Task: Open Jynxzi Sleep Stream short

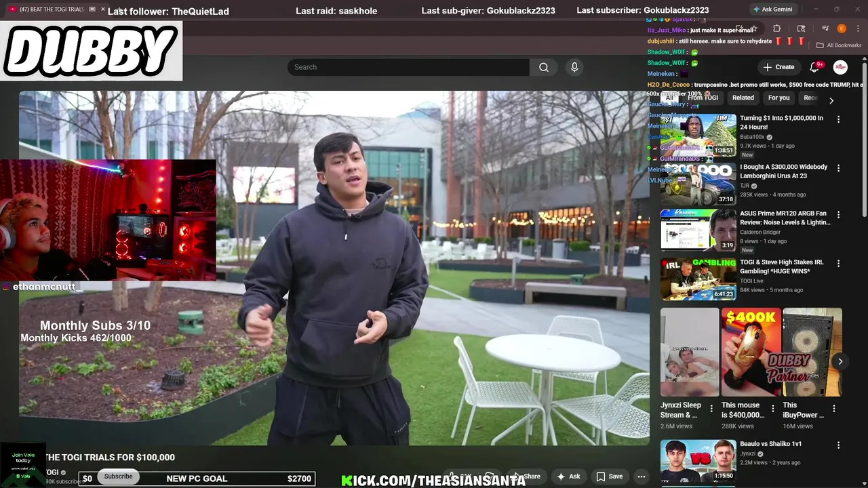Action: click(x=690, y=352)
